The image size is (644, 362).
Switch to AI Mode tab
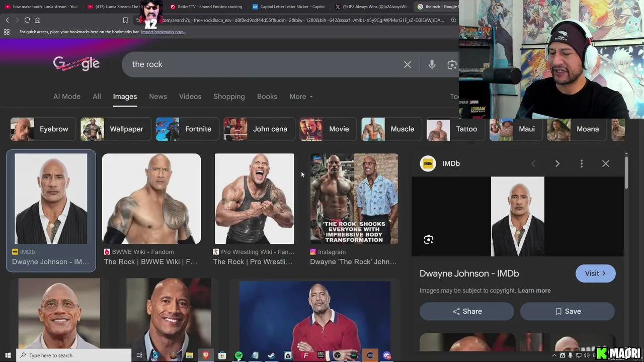pyautogui.click(x=67, y=97)
